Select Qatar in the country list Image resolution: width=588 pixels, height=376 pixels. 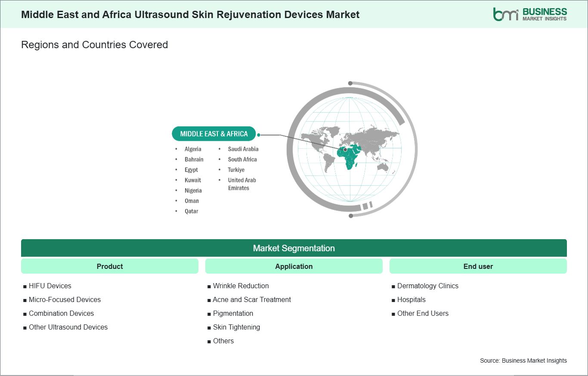[192, 211]
